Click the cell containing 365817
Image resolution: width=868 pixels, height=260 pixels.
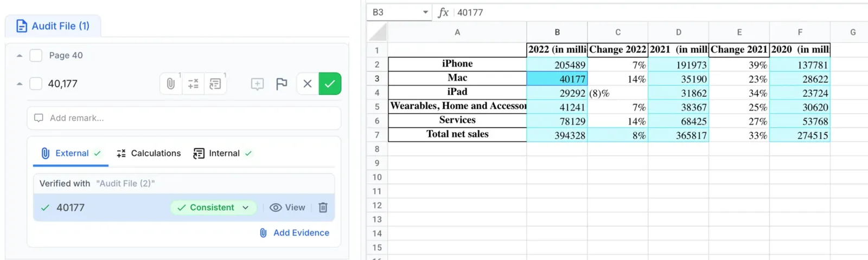pyautogui.click(x=679, y=135)
